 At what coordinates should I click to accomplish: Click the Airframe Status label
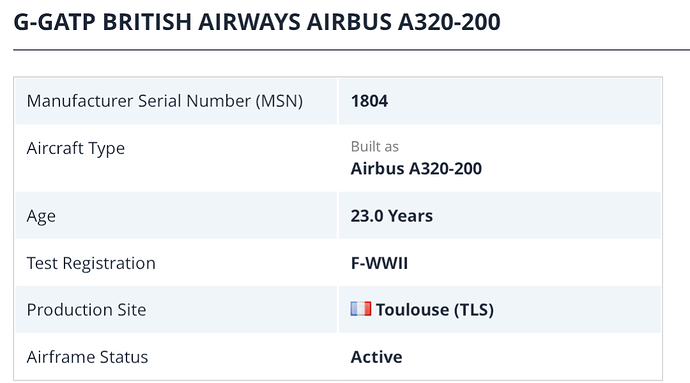coord(87,357)
